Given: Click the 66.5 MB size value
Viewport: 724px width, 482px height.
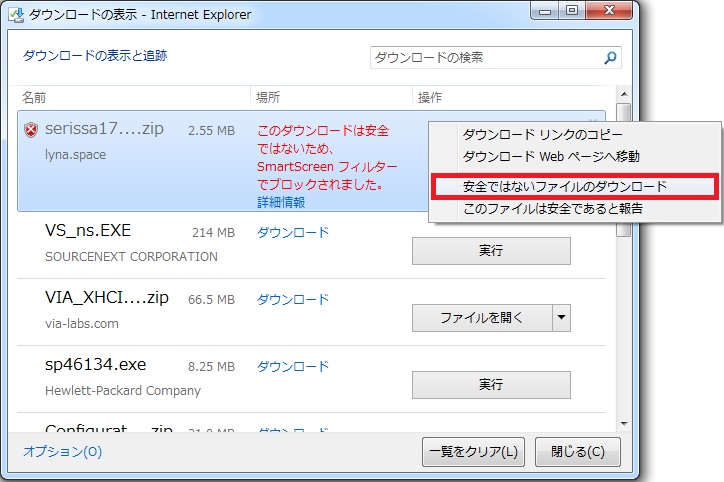Looking at the screenshot, I should pos(211,300).
